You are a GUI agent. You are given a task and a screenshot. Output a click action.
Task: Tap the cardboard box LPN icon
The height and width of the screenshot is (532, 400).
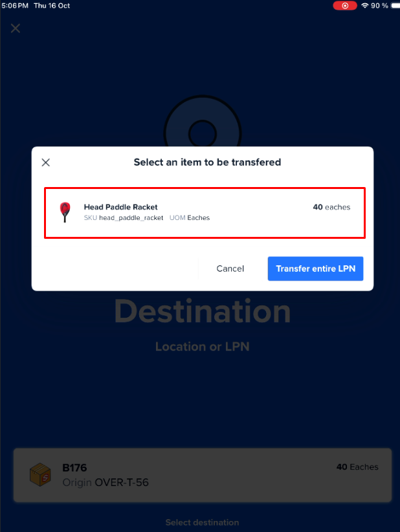click(40, 474)
